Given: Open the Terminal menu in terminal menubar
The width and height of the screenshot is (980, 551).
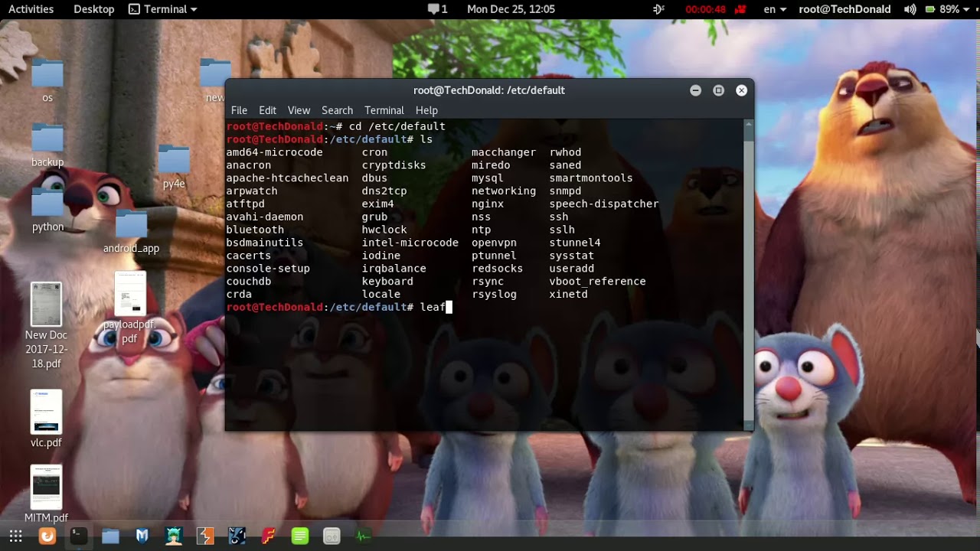Looking at the screenshot, I should tap(384, 110).
